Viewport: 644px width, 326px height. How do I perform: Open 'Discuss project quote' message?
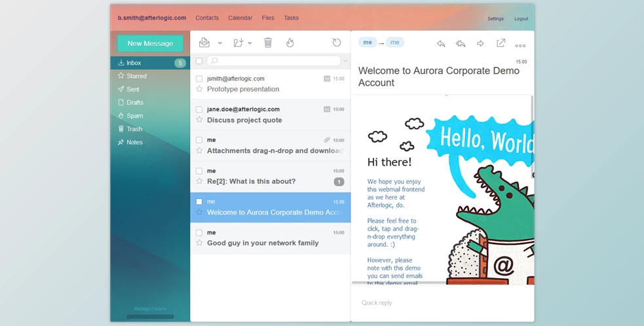tap(271, 115)
